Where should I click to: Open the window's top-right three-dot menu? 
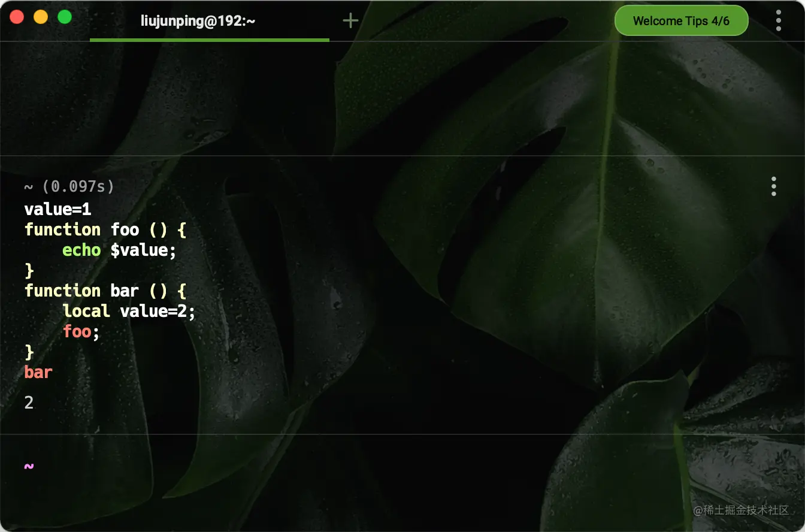coord(778,21)
